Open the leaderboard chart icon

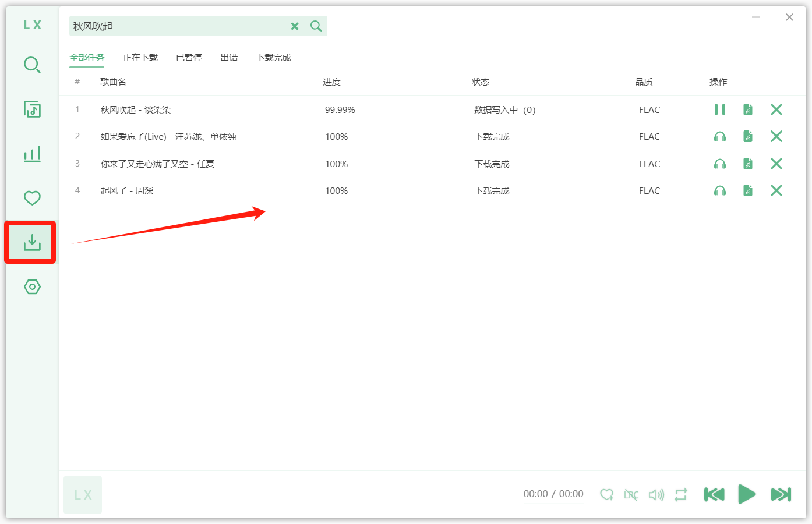[32, 154]
